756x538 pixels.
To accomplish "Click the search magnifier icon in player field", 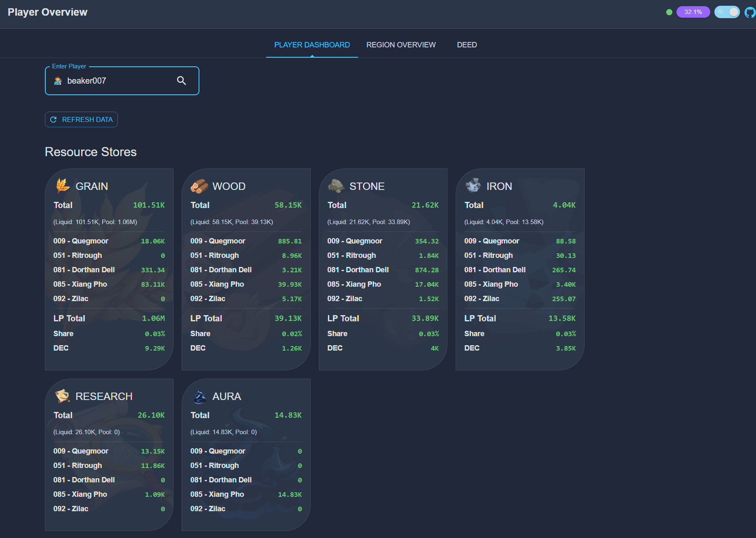I will (181, 81).
